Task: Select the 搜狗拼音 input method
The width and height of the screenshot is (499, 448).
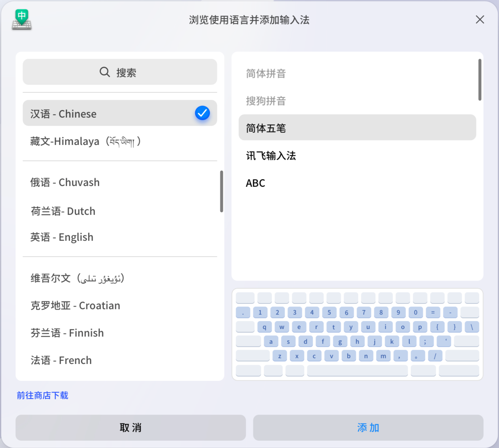Action: click(x=266, y=101)
